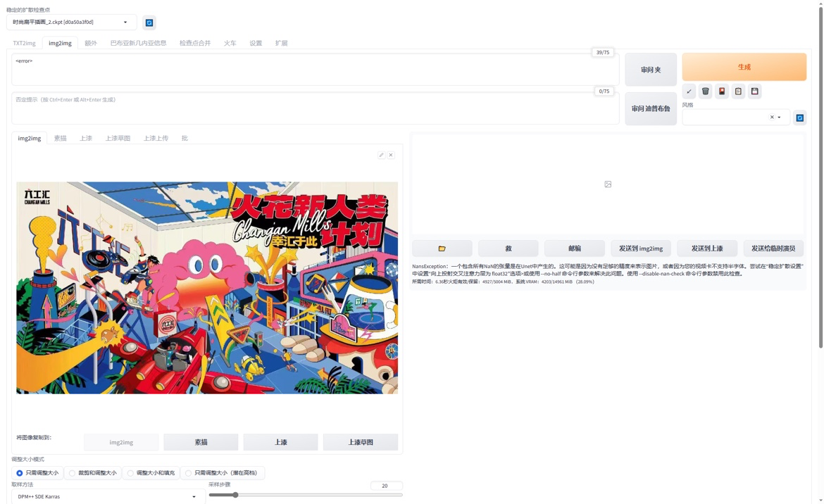Click the pencil edit icon above the image
Screen dimensions: 824x504
point(381,154)
